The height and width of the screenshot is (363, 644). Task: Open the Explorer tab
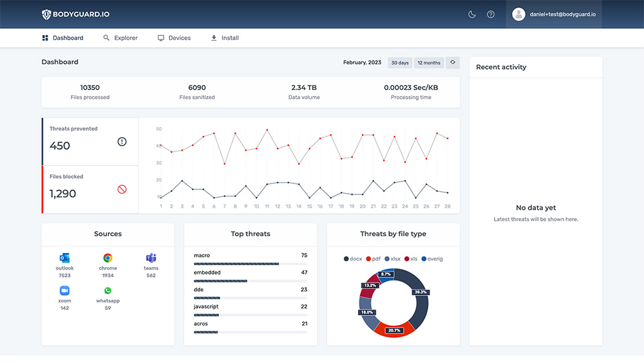coord(120,38)
